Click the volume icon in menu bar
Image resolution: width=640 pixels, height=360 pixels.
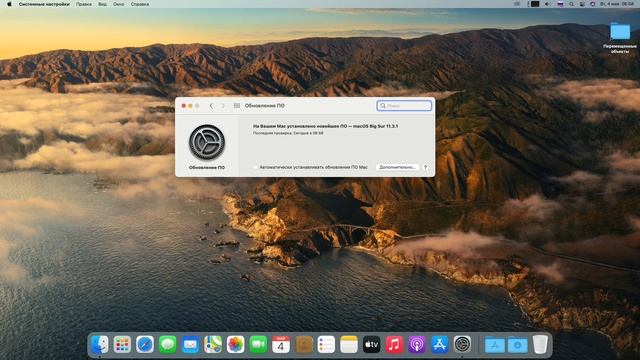[548, 4]
